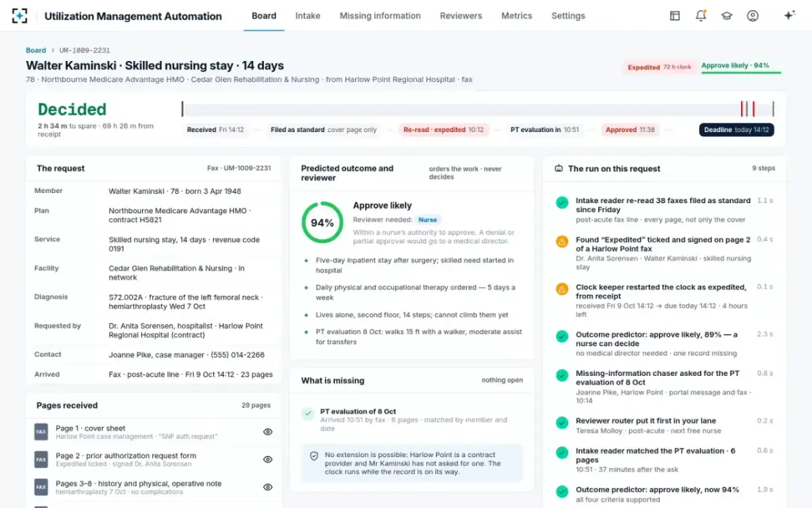
Task: Click breadcrumb case ID 'UM-1009-2231'
Action: coord(85,50)
